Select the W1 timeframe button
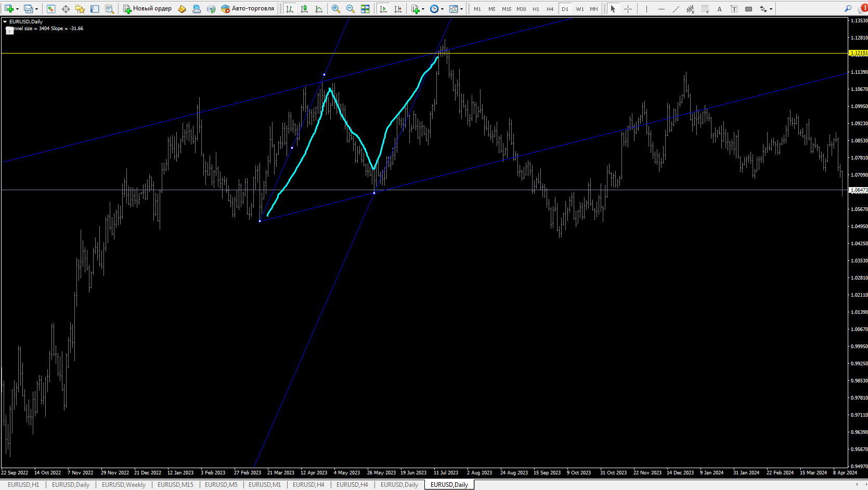This screenshot has width=868, height=490. (x=580, y=9)
